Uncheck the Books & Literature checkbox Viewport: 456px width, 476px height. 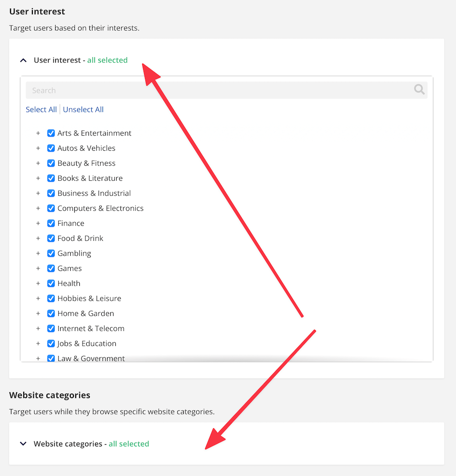point(51,178)
